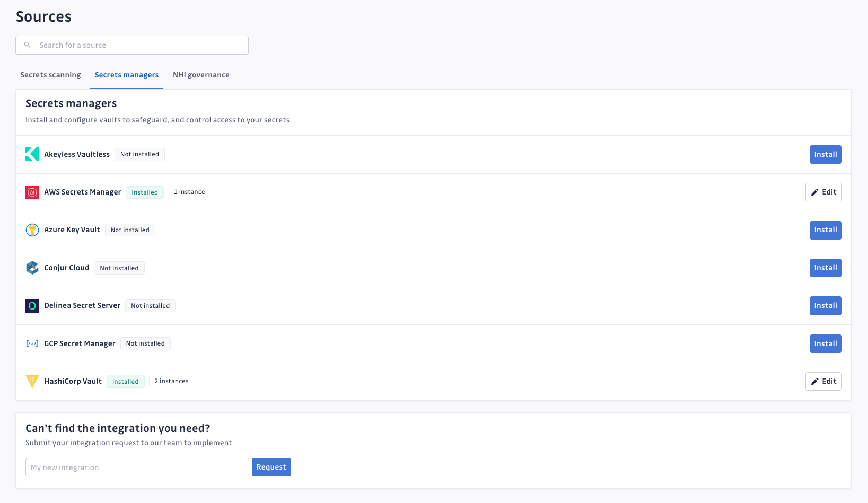
Task: Open the NHI governance tab
Action: coord(201,75)
